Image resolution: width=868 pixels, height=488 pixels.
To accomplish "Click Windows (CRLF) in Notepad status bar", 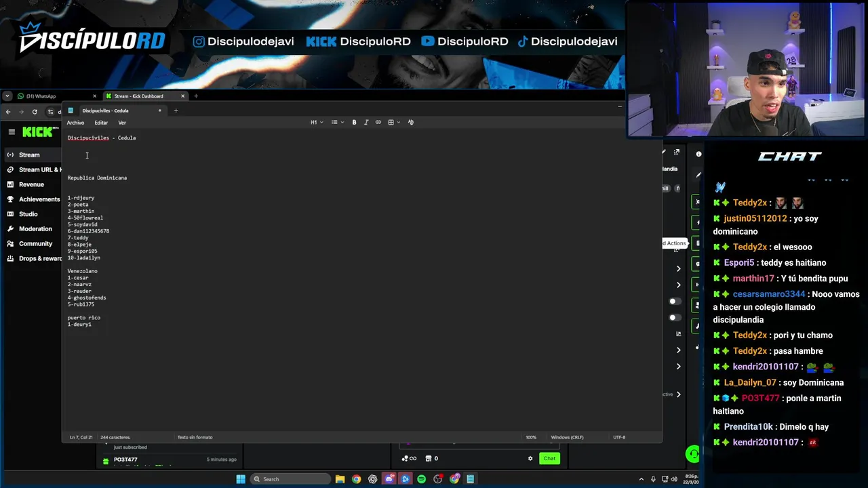I will pos(567,437).
